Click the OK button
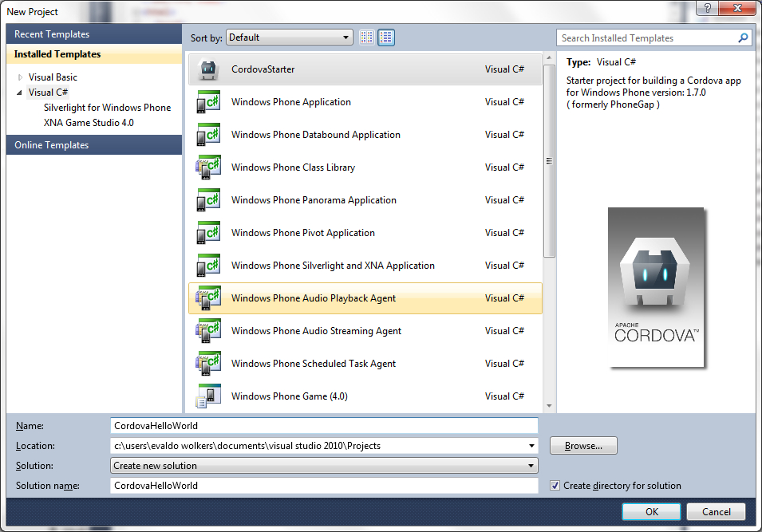The height and width of the screenshot is (532, 762). (x=651, y=511)
